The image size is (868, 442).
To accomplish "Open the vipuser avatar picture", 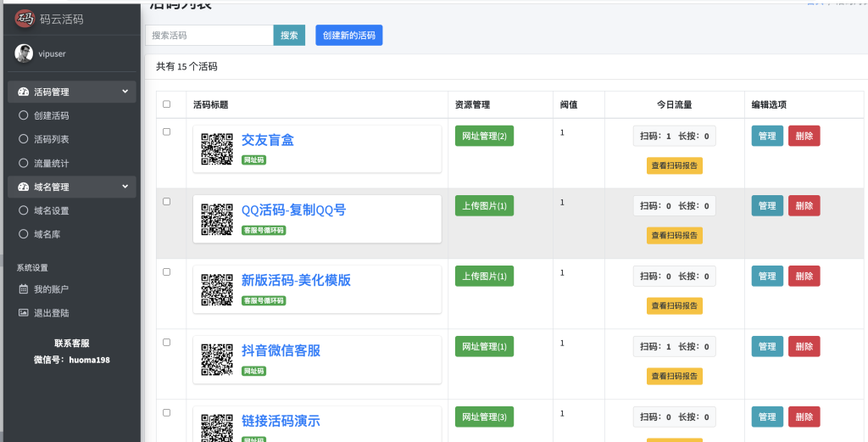I will (24, 53).
